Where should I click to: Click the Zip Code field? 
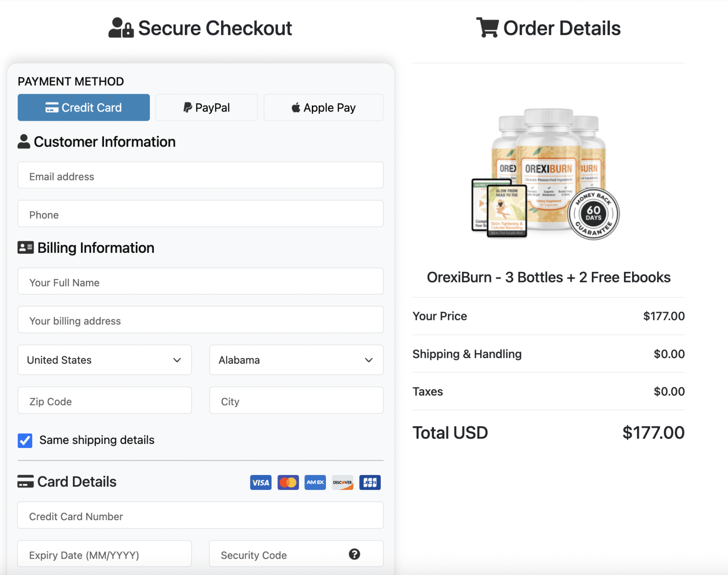click(x=104, y=401)
